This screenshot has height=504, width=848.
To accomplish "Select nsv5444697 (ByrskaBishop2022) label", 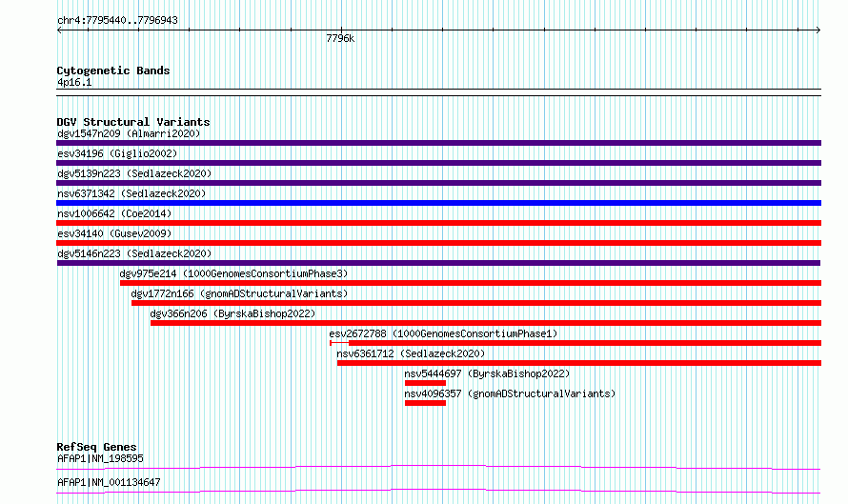I will click(487, 373).
